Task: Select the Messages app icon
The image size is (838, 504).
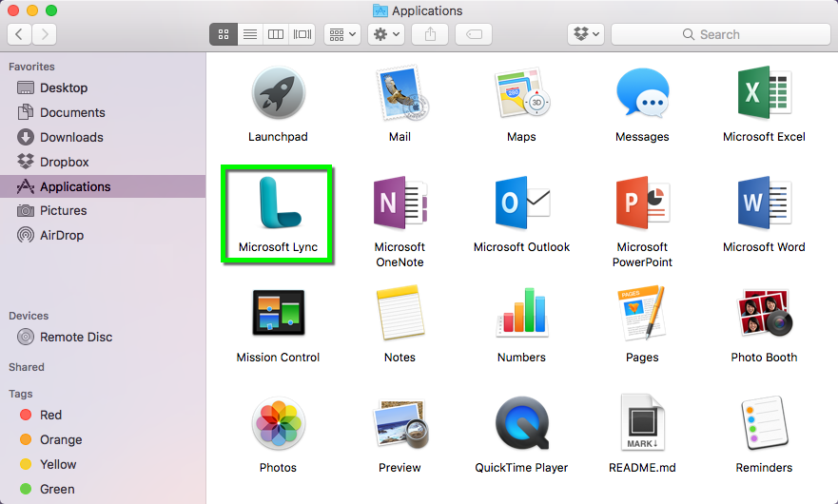Action: (642, 93)
